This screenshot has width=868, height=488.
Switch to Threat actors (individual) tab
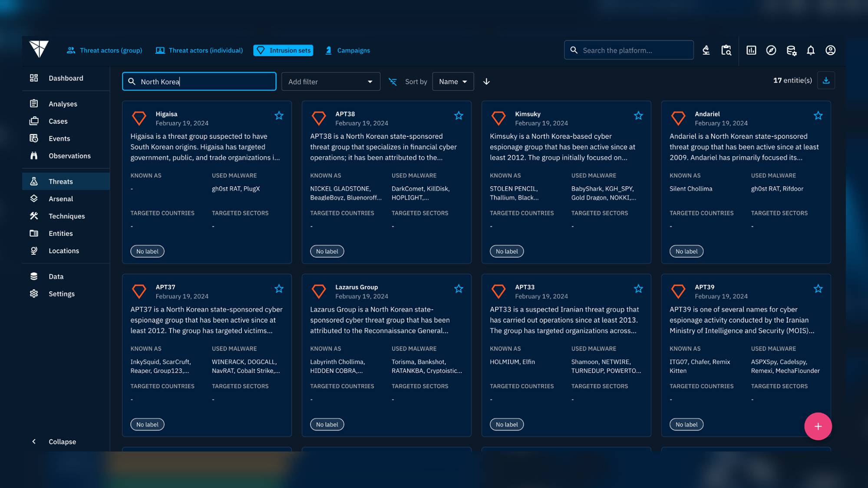pyautogui.click(x=199, y=50)
